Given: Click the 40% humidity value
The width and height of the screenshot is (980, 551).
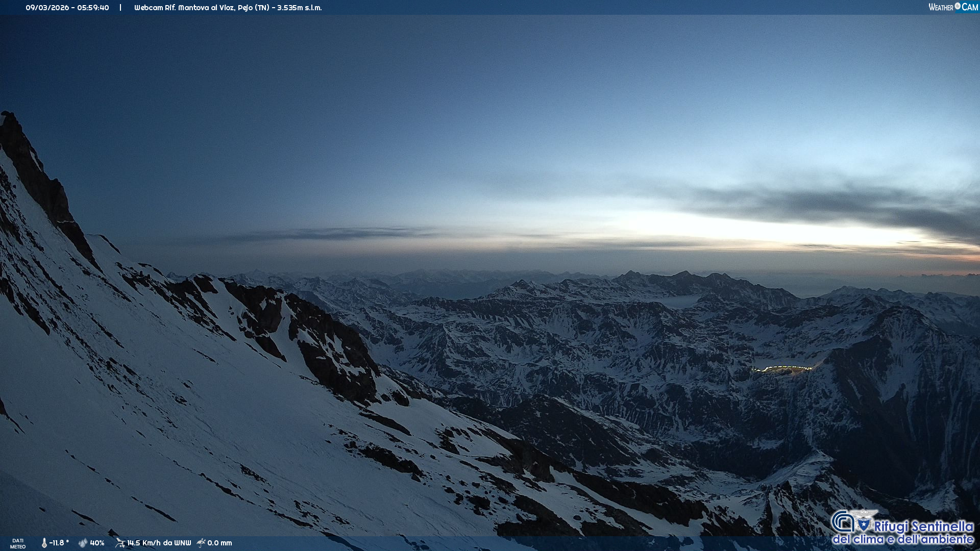Looking at the screenshot, I should point(97,543).
